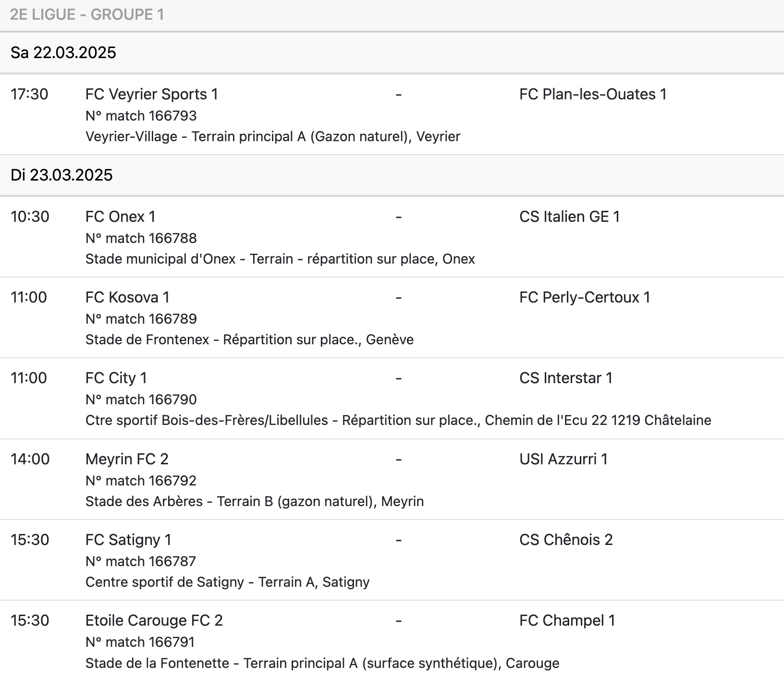The width and height of the screenshot is (784, 678).
Task: Click the FC Perly-Certoux 1 away team
Action: [584, 297]
